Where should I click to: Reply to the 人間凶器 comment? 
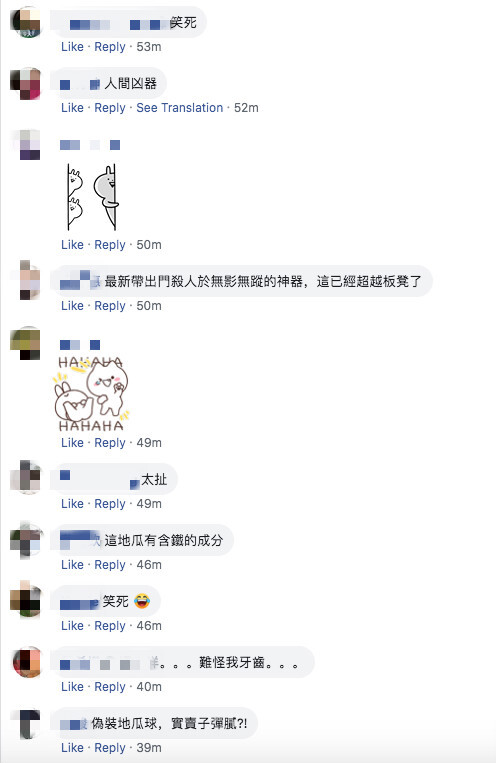pyautogui.click(x=110, y=108)
